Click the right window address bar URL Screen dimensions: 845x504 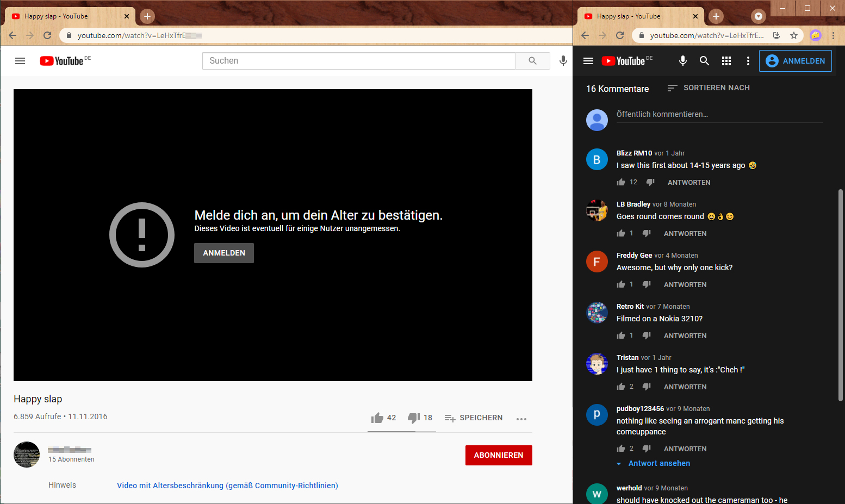click(707, 35)
